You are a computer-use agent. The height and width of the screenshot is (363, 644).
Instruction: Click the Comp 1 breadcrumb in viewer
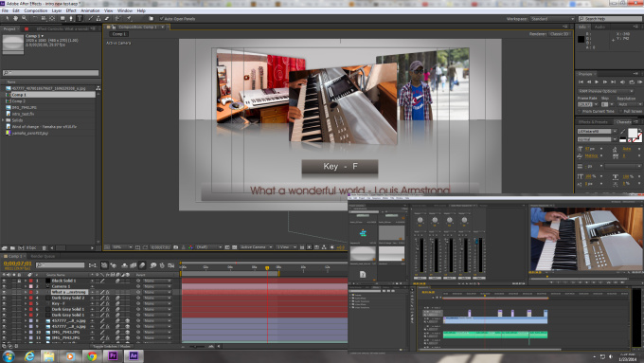118,34
